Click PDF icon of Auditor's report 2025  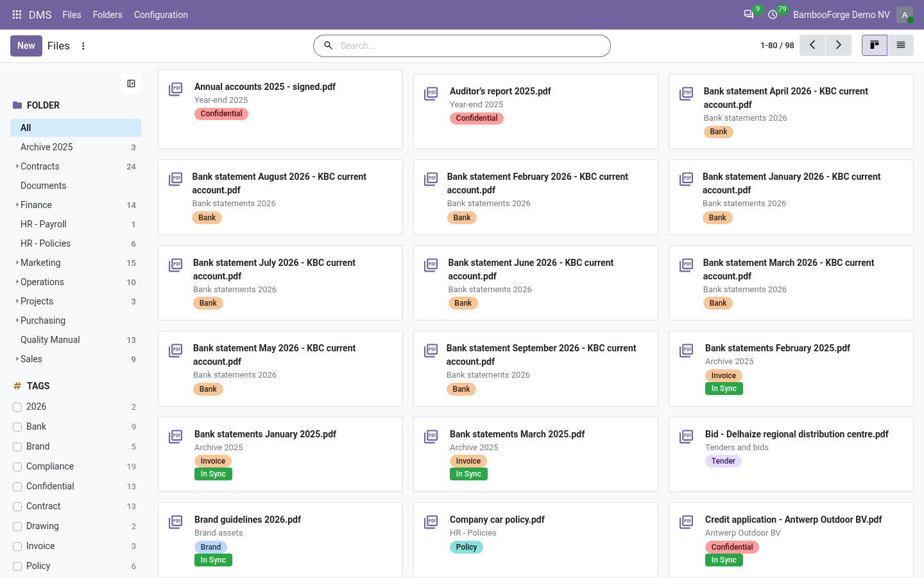pyautogui.click(x=431, y=94)
